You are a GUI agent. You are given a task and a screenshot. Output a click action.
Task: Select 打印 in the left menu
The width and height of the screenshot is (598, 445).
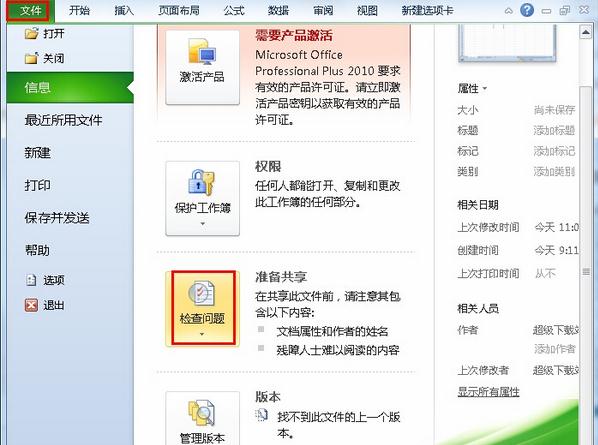37,185
